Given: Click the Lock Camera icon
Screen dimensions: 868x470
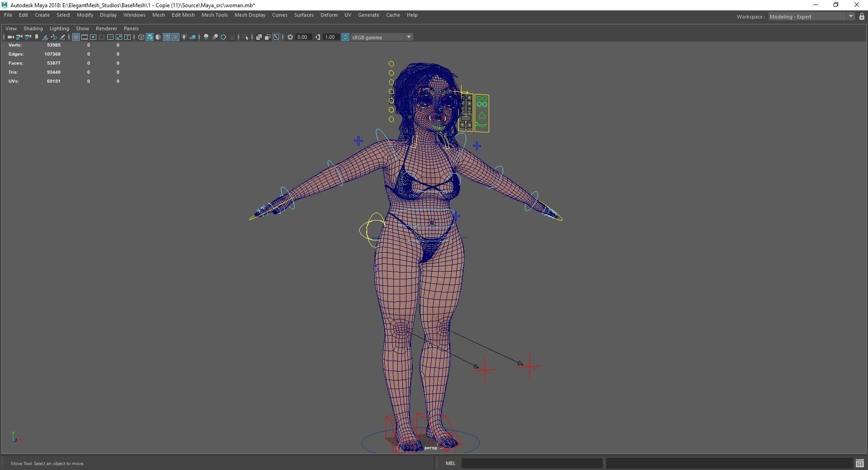Looking at the screenshot, I should click(x=19, y=37).
